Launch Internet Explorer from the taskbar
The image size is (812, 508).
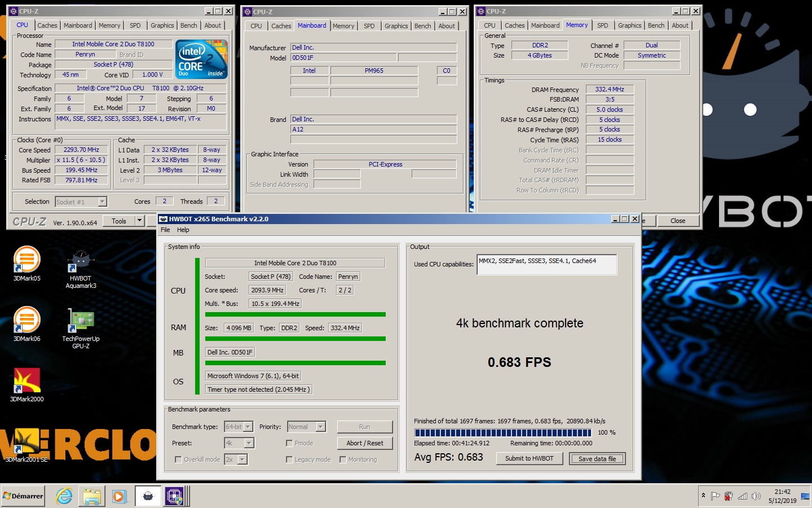[x=64, y=496]
